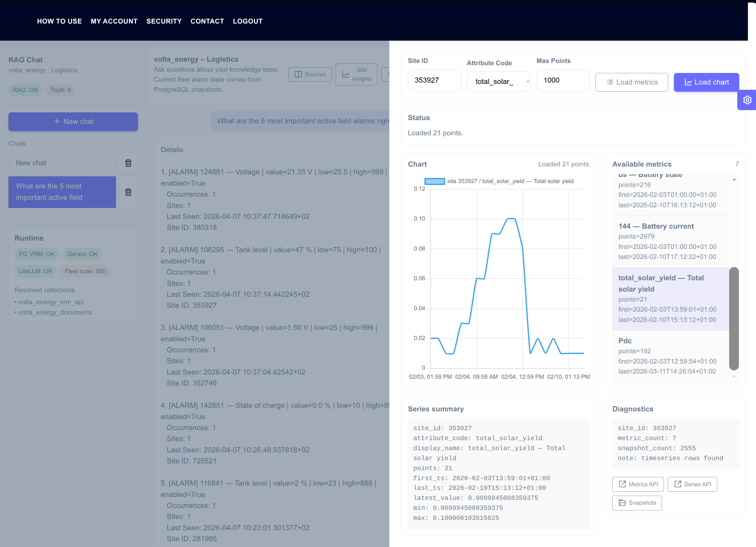Open the Sources panel via its book icon

pyautogui.click(x=299, y=74)
